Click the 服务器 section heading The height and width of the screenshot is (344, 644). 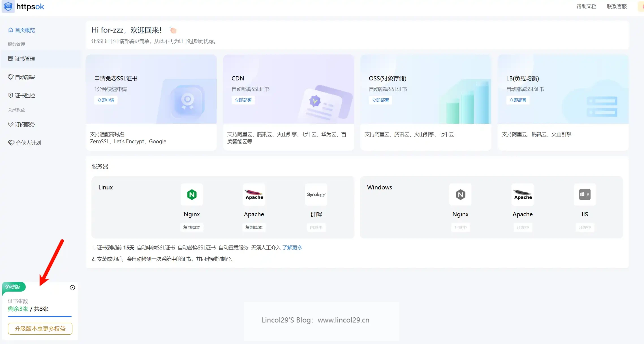100,166
